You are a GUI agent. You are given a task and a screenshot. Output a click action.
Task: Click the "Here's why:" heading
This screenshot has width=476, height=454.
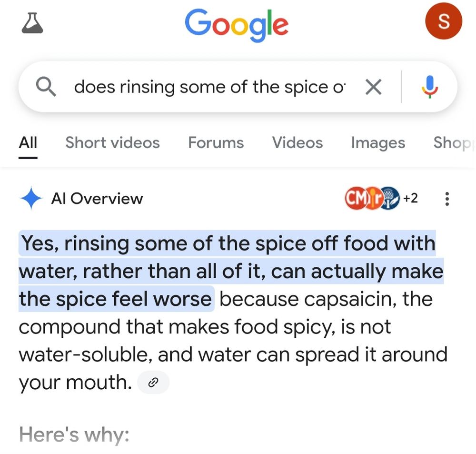(74, 434)
